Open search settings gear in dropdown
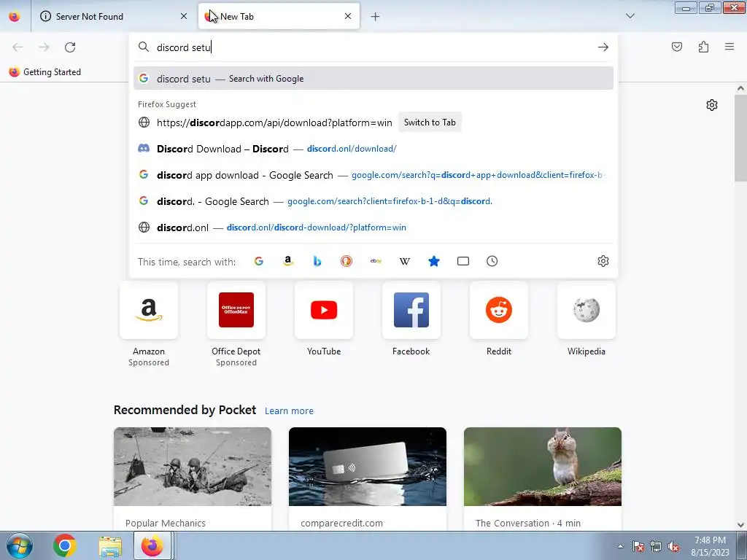Screen dimensions: 747x560 603,261
